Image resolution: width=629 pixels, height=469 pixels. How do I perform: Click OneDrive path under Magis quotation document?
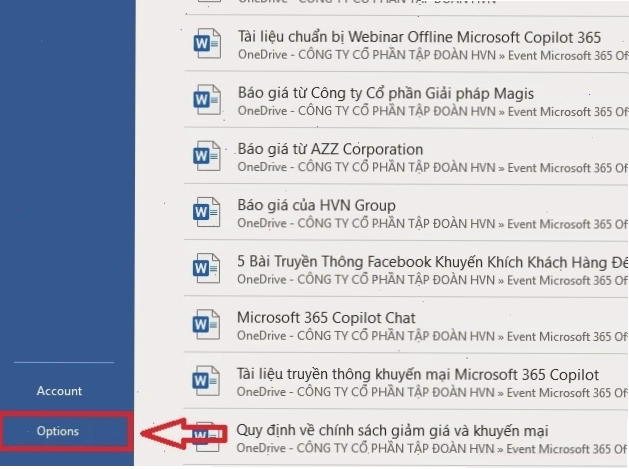click(x=433, y=112)
